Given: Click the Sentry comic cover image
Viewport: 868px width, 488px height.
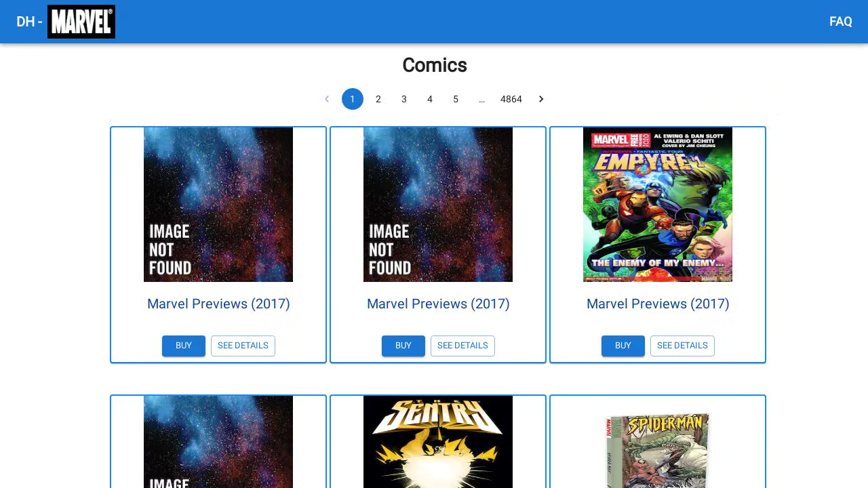Looking at the screenshot, I should tap(438, 442).
